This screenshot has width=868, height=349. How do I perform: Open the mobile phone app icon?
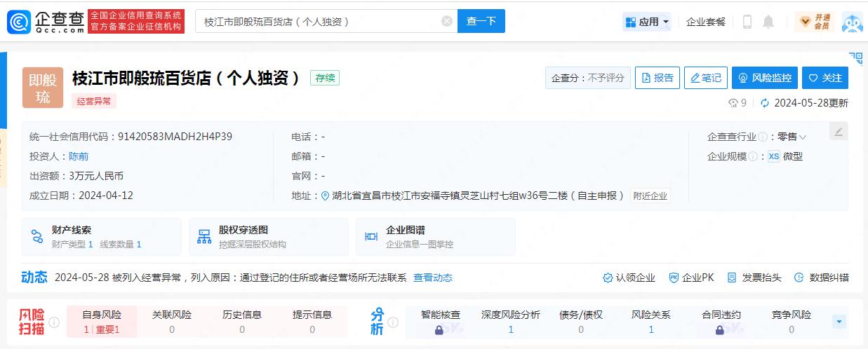point(747,22)
